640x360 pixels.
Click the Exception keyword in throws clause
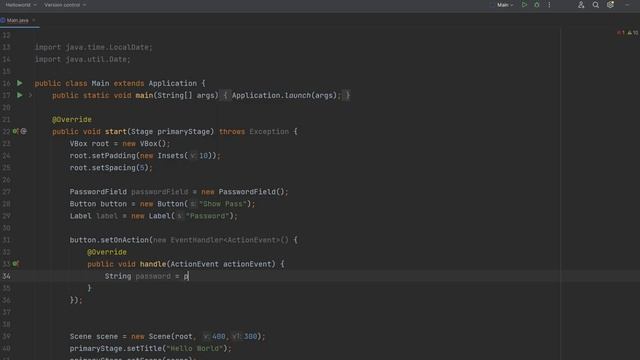point(269,132)
